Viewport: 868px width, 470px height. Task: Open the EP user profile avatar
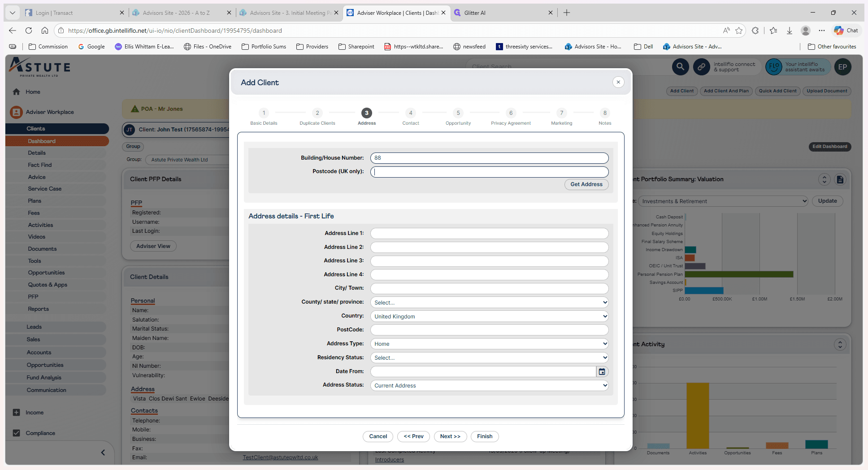pos(843,67)
